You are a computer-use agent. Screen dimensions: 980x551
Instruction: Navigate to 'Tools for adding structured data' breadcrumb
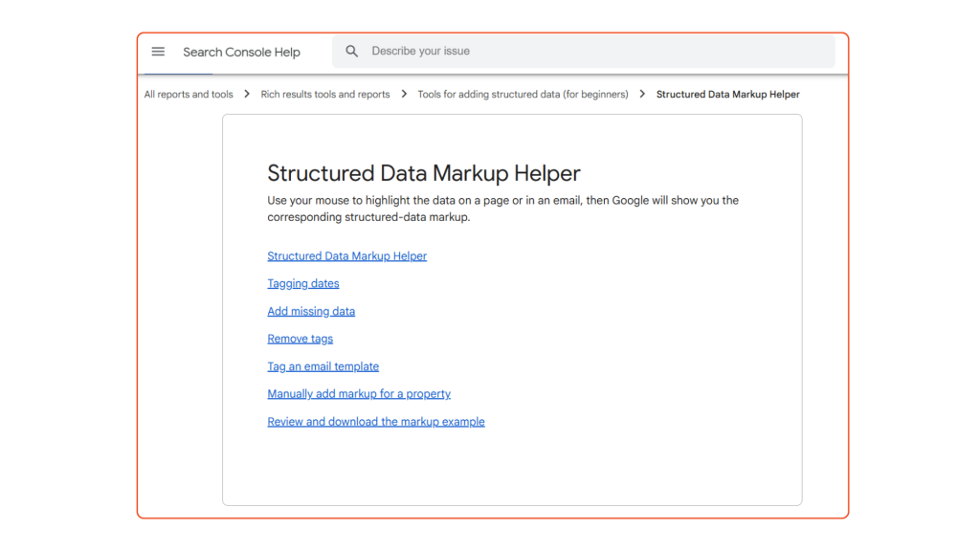point(523,95)
